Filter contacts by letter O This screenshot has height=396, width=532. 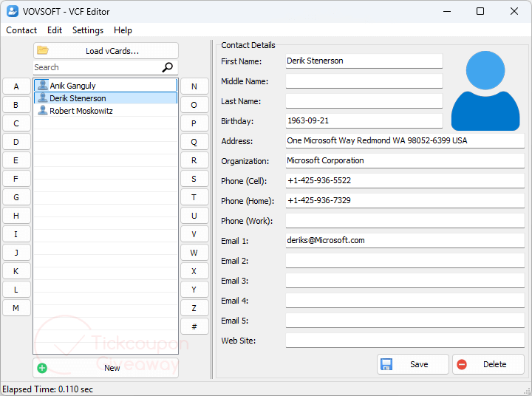click(x=194, y=105)
